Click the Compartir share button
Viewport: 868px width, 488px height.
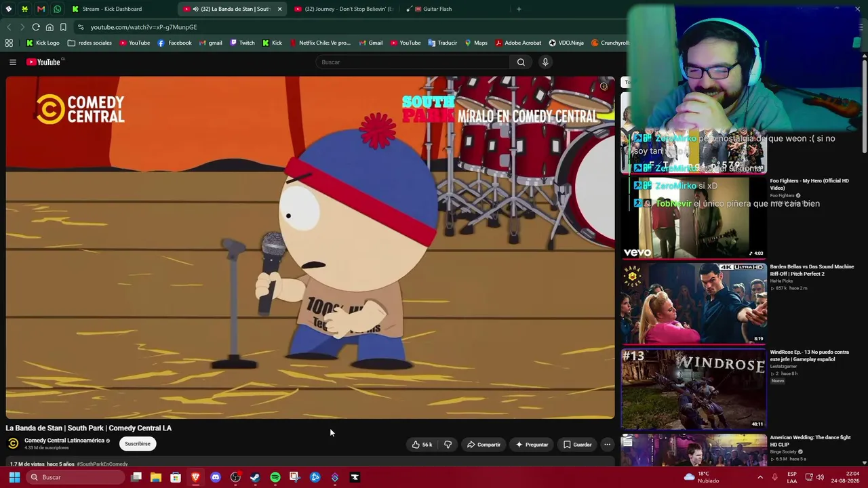click(x=484, y=445)
